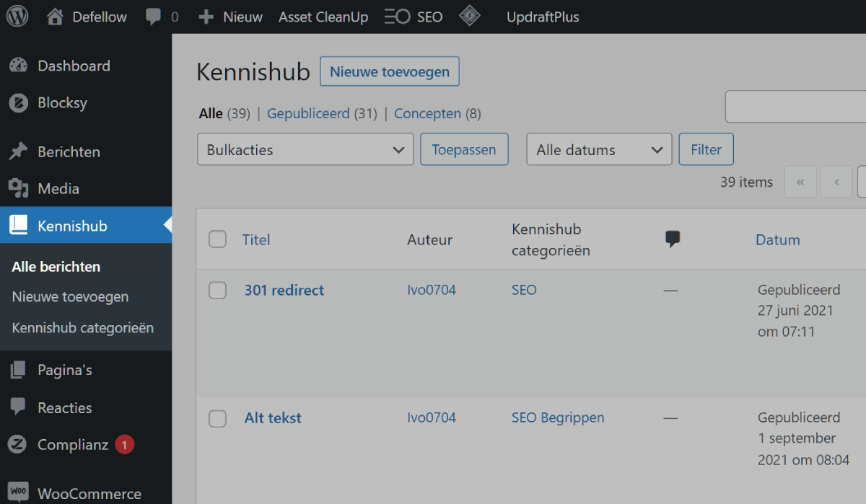Open comments bubble in admin bar
Image resolution: width=866 pixels, height=504 pixels.
(153, 17)
